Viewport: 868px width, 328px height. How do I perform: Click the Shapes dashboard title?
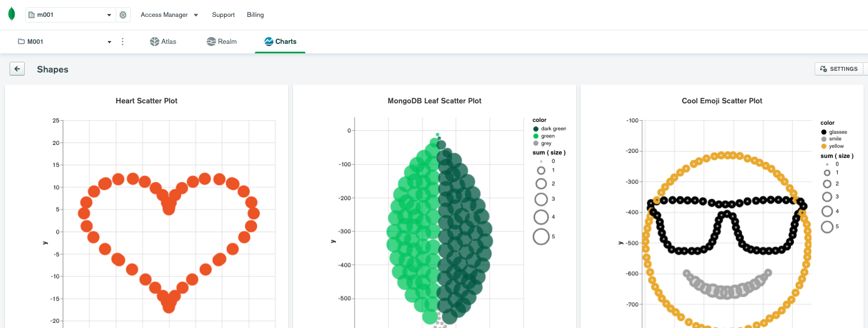(x=53, y=70)
